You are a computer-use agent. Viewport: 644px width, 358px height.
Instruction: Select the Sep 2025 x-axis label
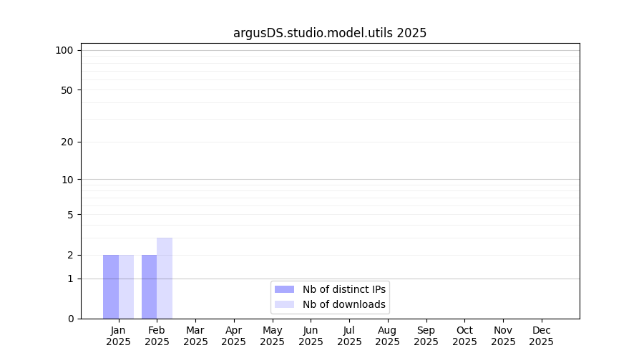426,336
